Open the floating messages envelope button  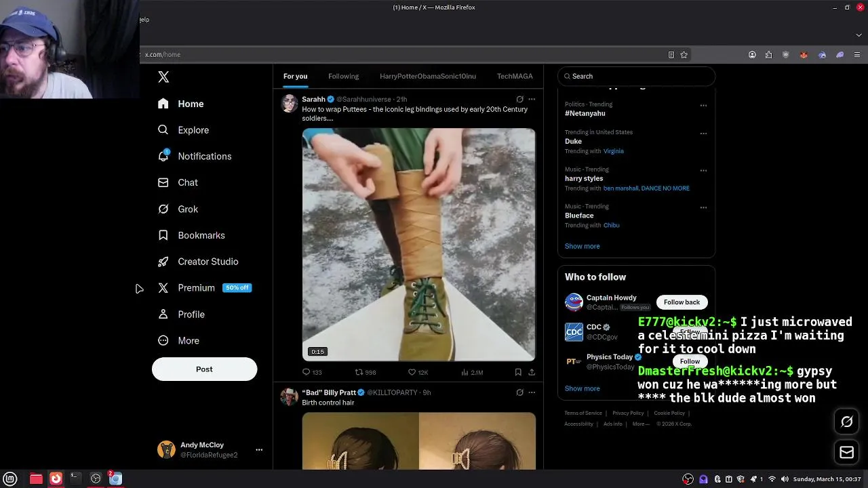[847, 452]
